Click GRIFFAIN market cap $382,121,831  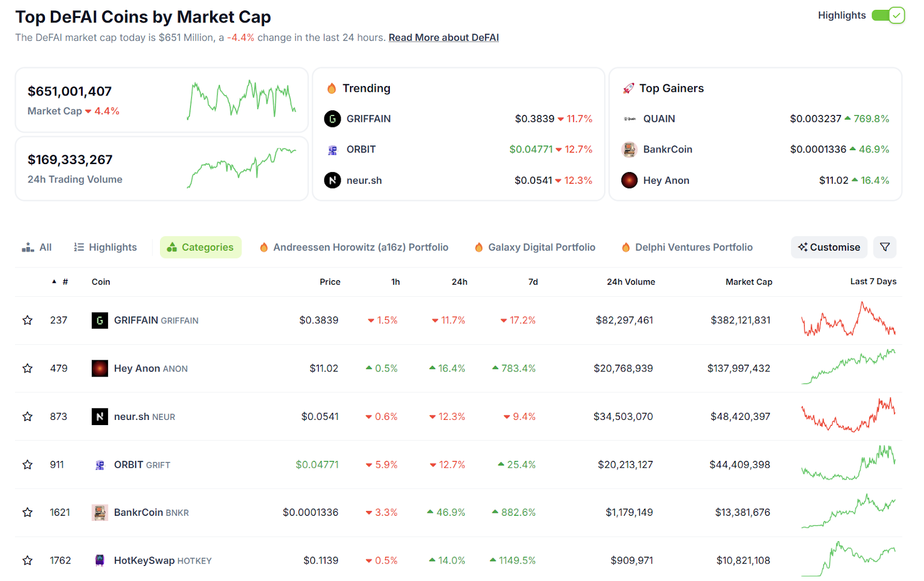(x=740, y=320)
